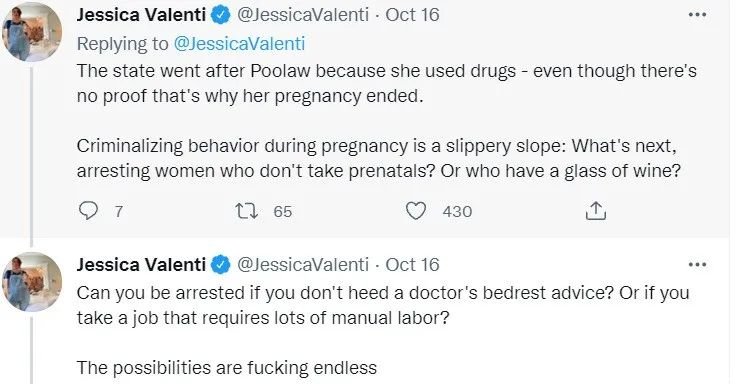Open Jessica Valenti's avatar on first tweet
This screenshot has height=384, width=741.
pyautogui.click(x=32, y=32)
